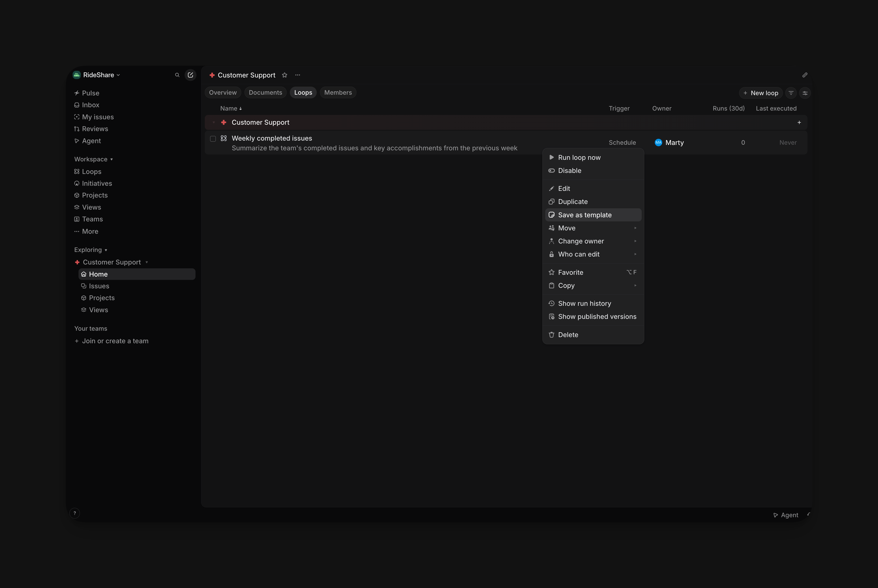Viewport: 878px width, 588px height.
Task: Open display options sliders icon
Action: point(805,93)
